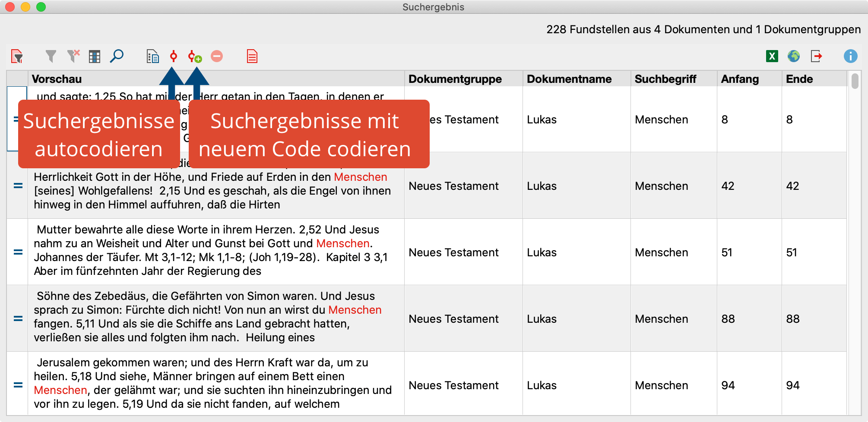Click Ende value 88
The image size is (868, 422).
[793, 319]
